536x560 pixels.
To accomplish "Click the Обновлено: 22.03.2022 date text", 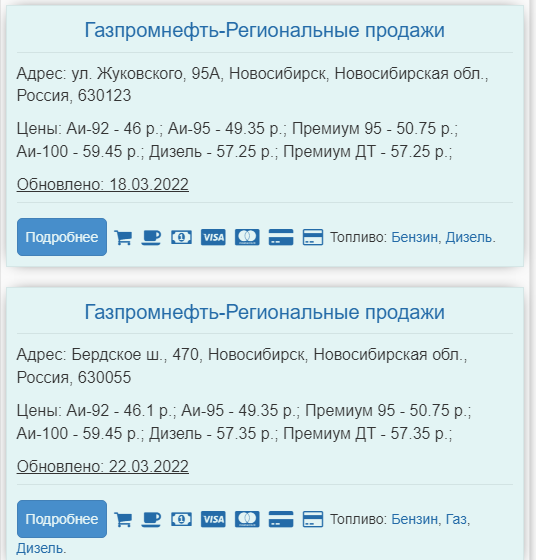I will (102, 466).
